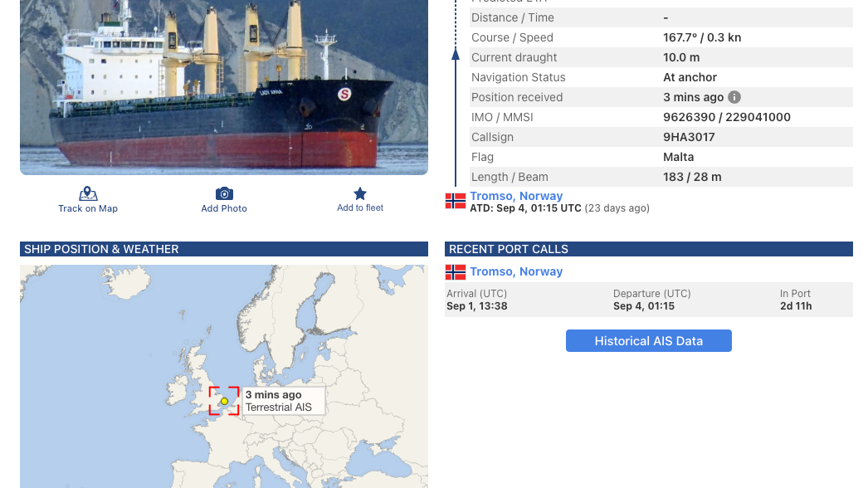Screen dimensions: 868x488
Task: Open Tromso, Norway link above ATD
Action: [x=516, y=196]
